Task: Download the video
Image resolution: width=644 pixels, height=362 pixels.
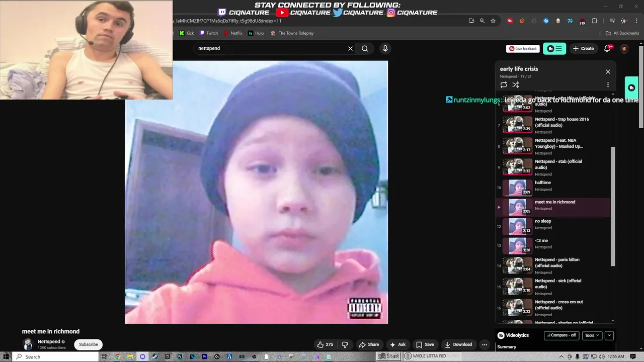Action: (x=458, y=344)
